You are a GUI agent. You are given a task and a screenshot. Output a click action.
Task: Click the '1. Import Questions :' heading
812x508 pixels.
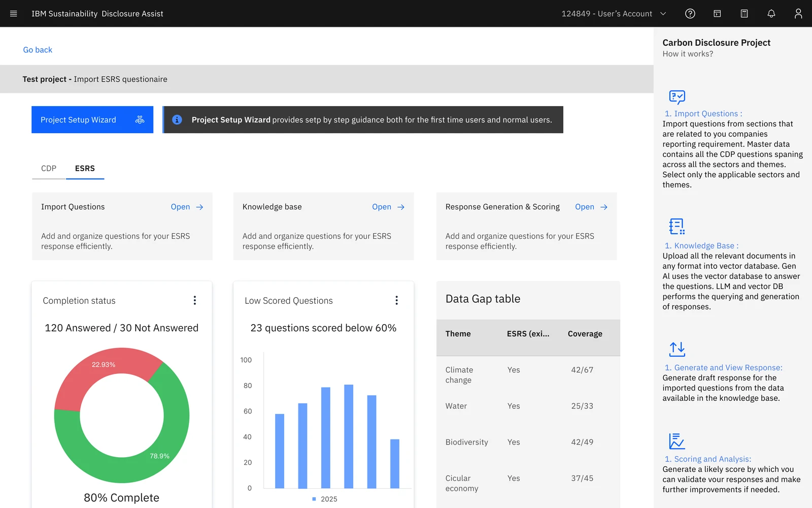click(703, 114)
